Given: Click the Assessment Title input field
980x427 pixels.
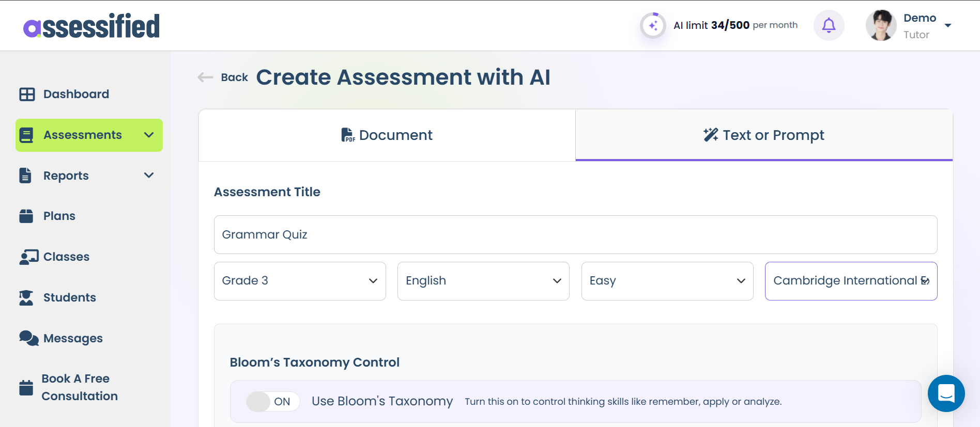Looking at the screenshot, I should (575, 234).
